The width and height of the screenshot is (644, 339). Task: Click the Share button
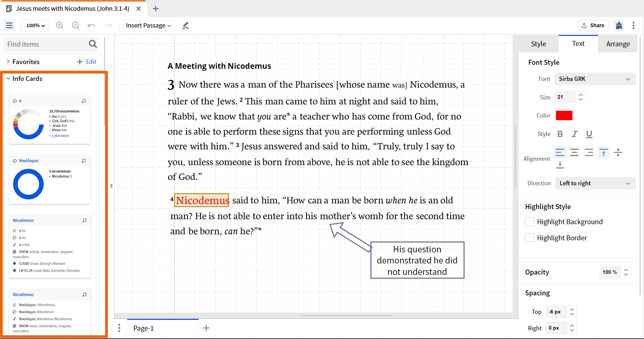coord(594,26)
